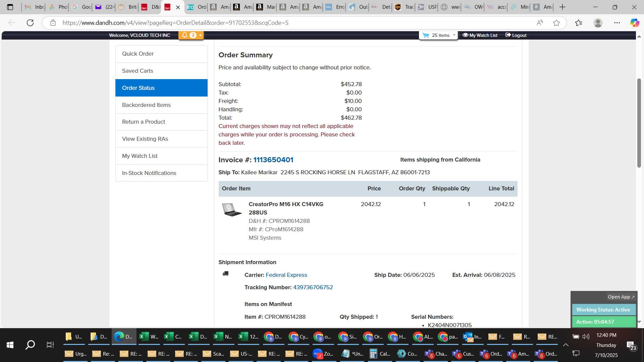Show hidden system tray icons chevron
This screenshot has height=362, width=644.
click(566, 345)
